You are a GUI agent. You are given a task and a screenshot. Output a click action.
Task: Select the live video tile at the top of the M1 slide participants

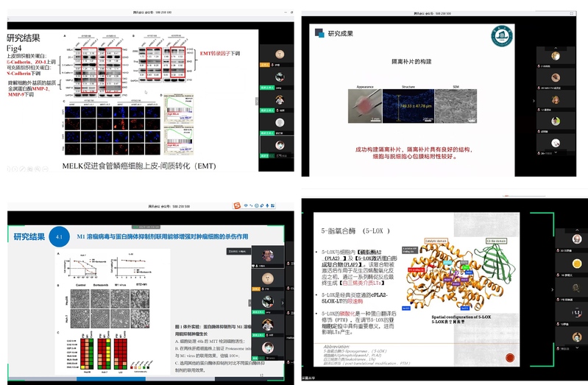(x=268, y=257)
